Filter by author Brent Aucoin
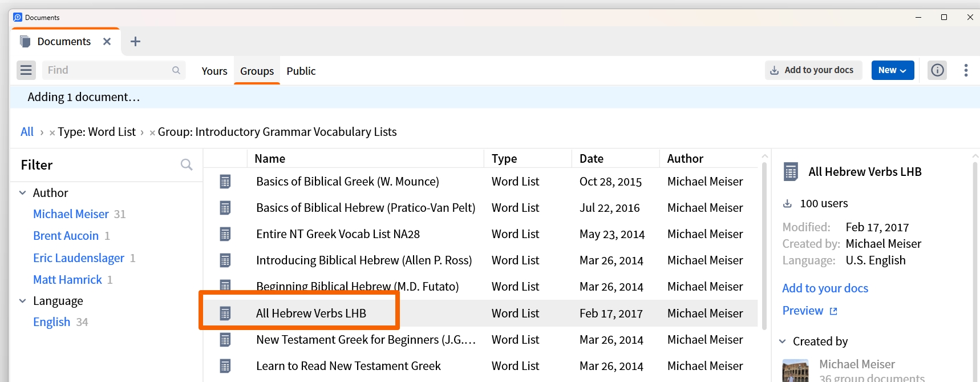This screenshot has height=382, width=980. tap(66, 236)
